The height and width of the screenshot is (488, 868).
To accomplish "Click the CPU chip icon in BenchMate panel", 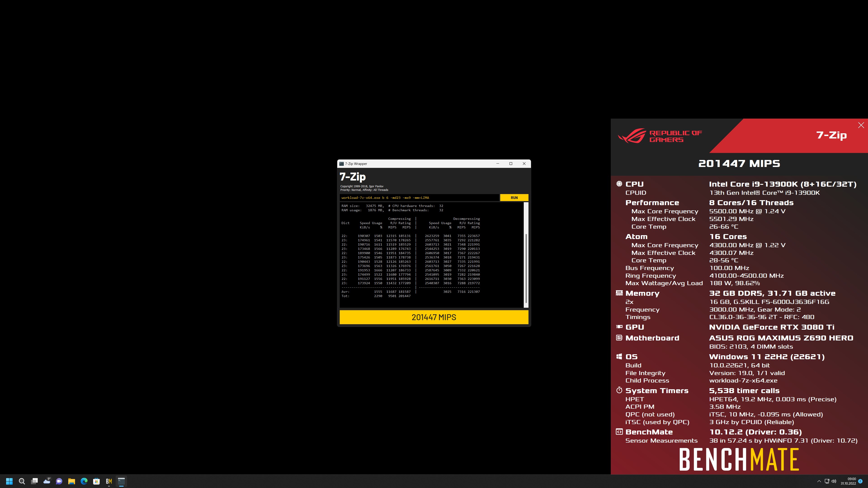I will (619, 184).
